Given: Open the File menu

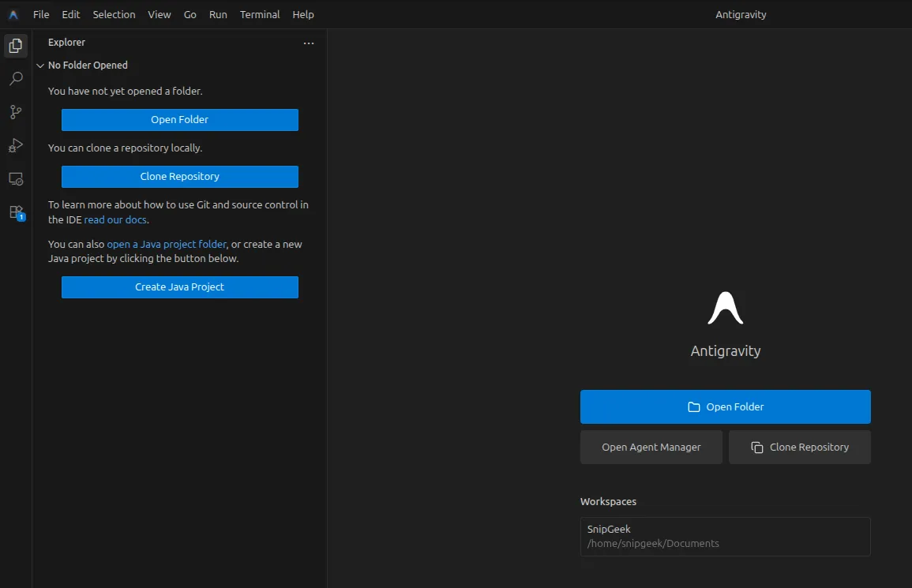Looking at the screenshot, I should (x=41, y=14).
